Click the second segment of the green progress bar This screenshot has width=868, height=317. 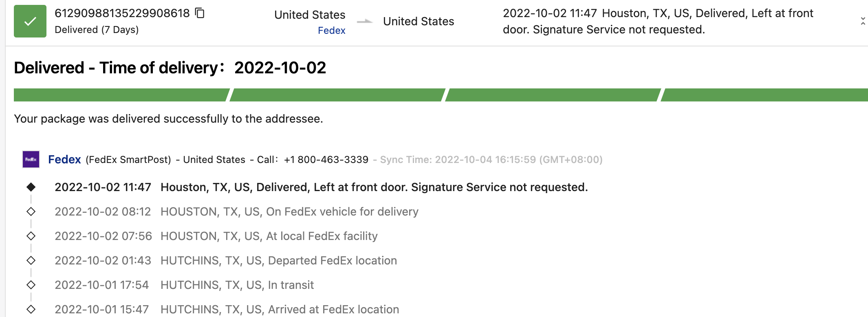pos(337,95)
